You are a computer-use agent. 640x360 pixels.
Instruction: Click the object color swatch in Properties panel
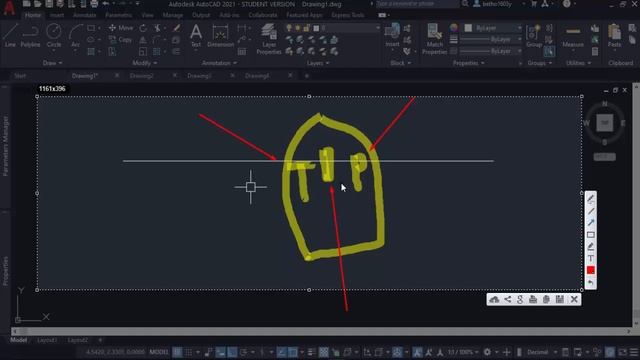coord(469,28)
